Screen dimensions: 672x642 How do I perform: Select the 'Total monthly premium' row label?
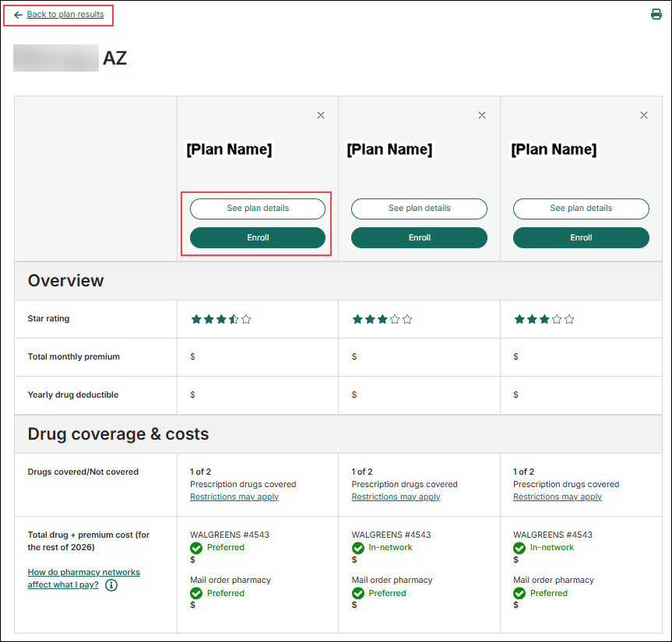tap(74, 356)
